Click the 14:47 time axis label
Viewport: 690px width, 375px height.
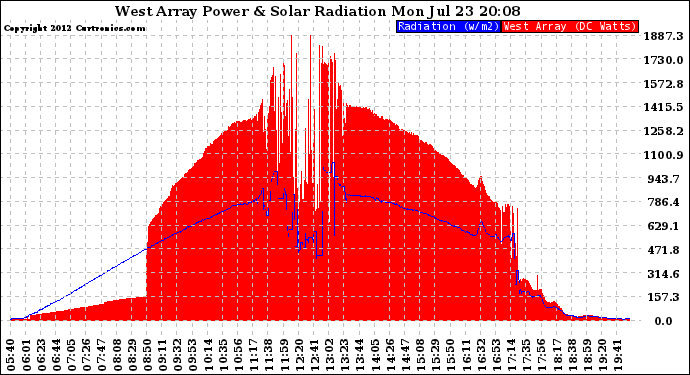point(405,354)
